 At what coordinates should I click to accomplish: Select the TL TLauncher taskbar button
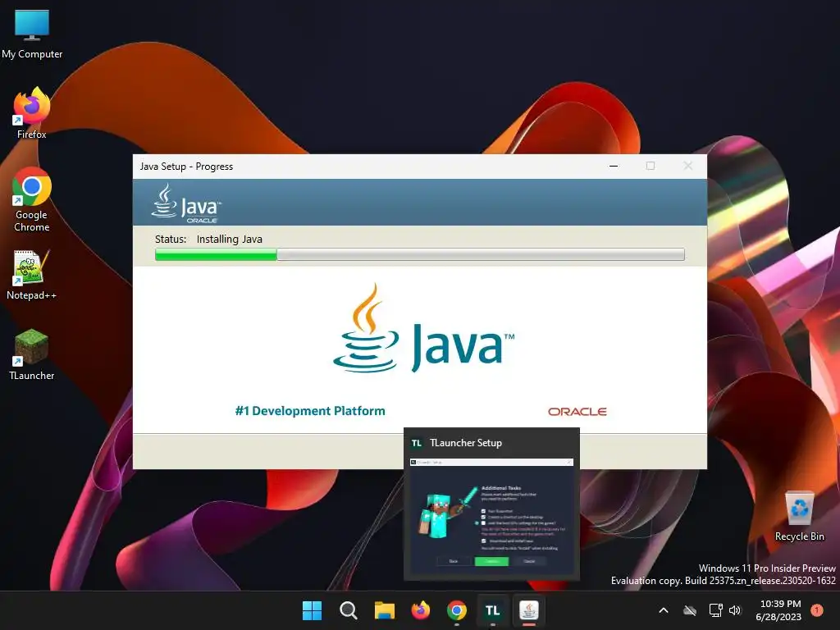tap(493, 610)
